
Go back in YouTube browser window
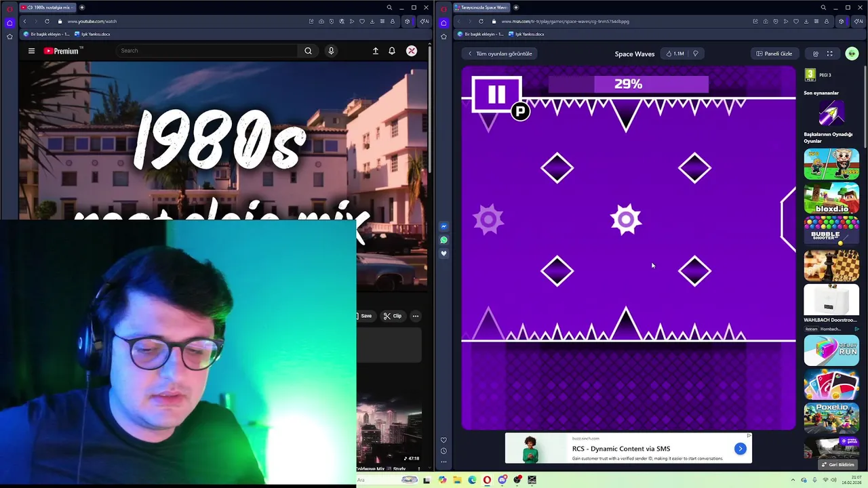click(x=24, y=21)
